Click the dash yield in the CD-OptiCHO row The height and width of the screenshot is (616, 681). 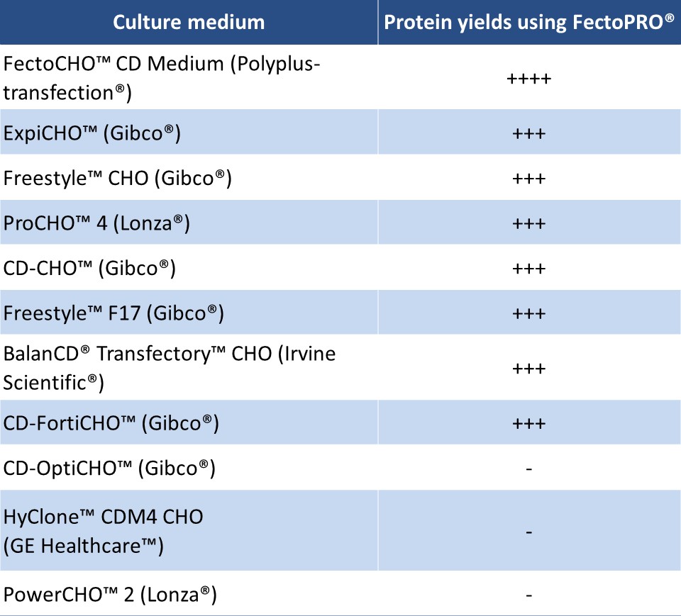pos(529,469)
